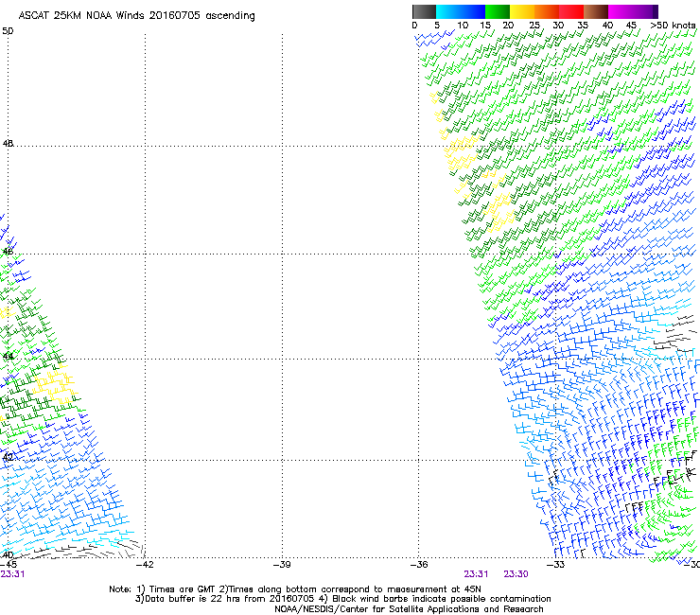This screenshot has width=700, height=615.
Task: Click the credit 'NOAA/NESDIS/Center for Satellite Applications and Research'
Action: coord(409,609)
